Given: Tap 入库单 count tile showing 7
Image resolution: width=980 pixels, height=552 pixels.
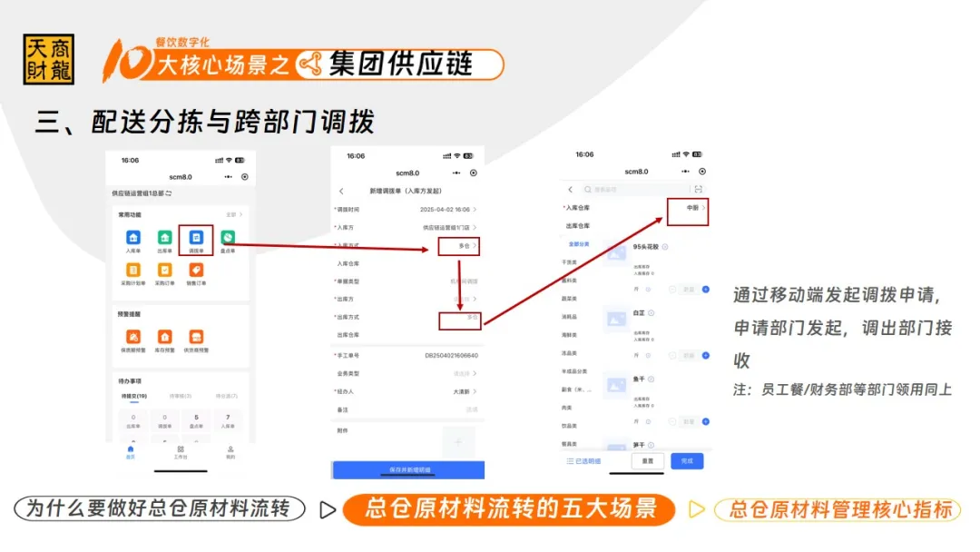Looking at the screenshot, I should (228, 420).
